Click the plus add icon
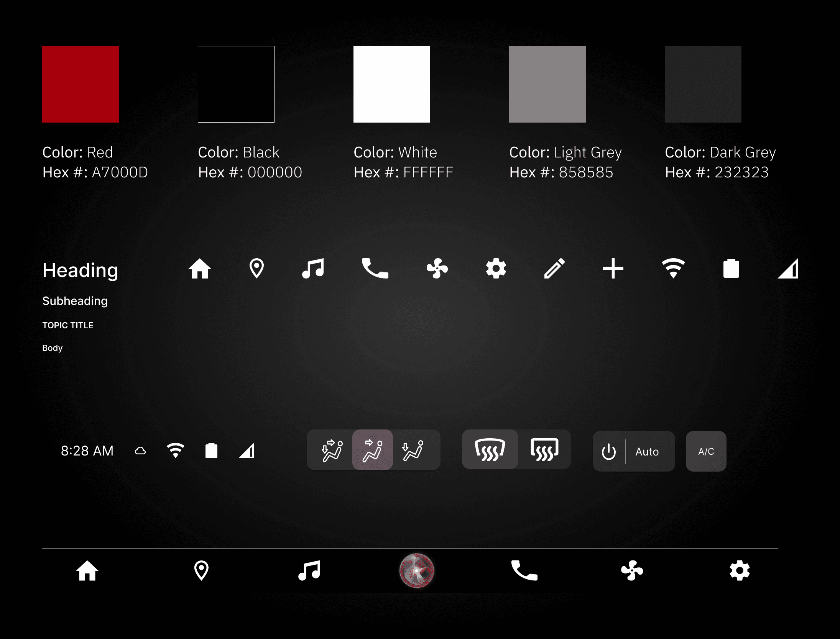The image size is (840, 639). (x=613, y=269)
